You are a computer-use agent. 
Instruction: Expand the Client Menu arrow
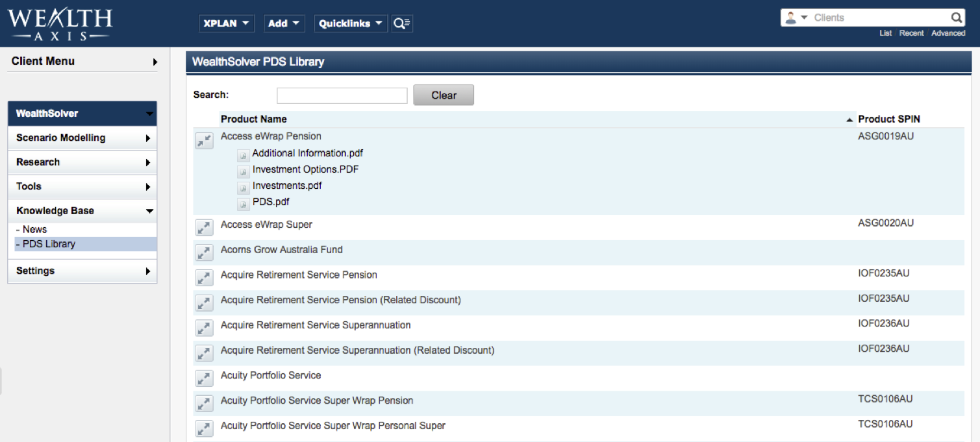[155, 62]
